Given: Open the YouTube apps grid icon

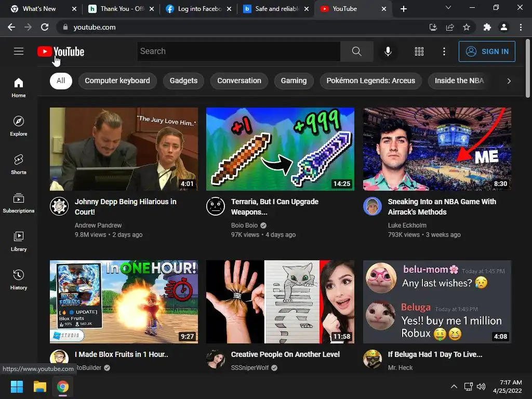Looking at the screenshot, I should [x=419, y=51].
